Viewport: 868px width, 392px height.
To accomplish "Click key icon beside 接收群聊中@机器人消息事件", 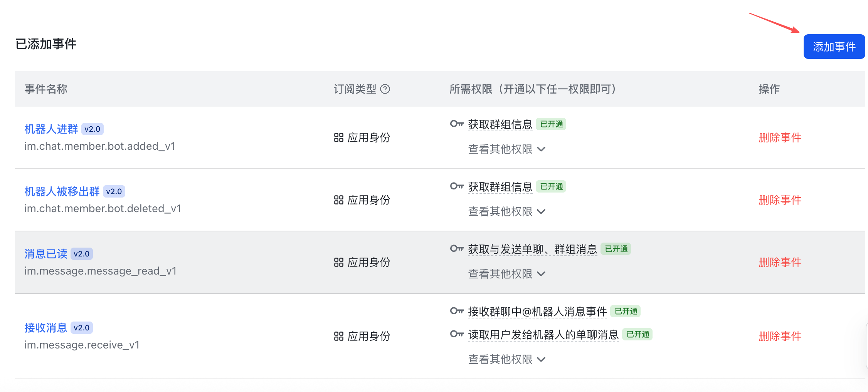I will click(457, 311).
